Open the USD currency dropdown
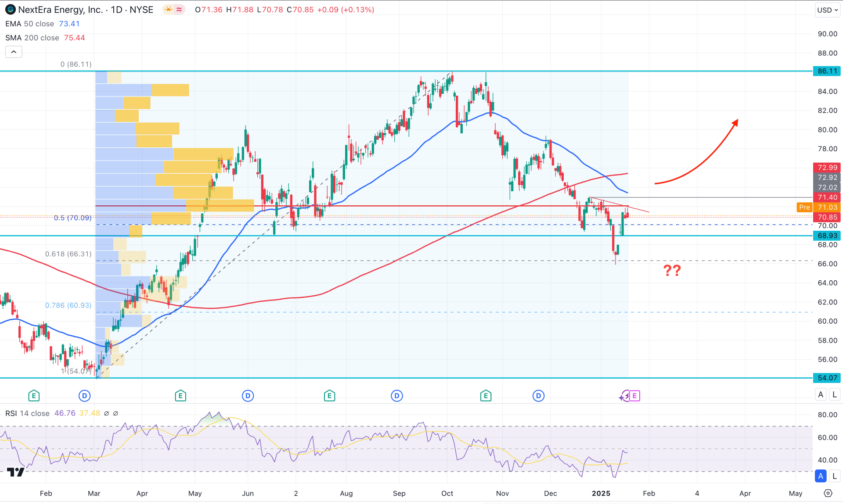The height and width of the screenshot is (504, 843). pyautogui.click(x=828, y=10)
